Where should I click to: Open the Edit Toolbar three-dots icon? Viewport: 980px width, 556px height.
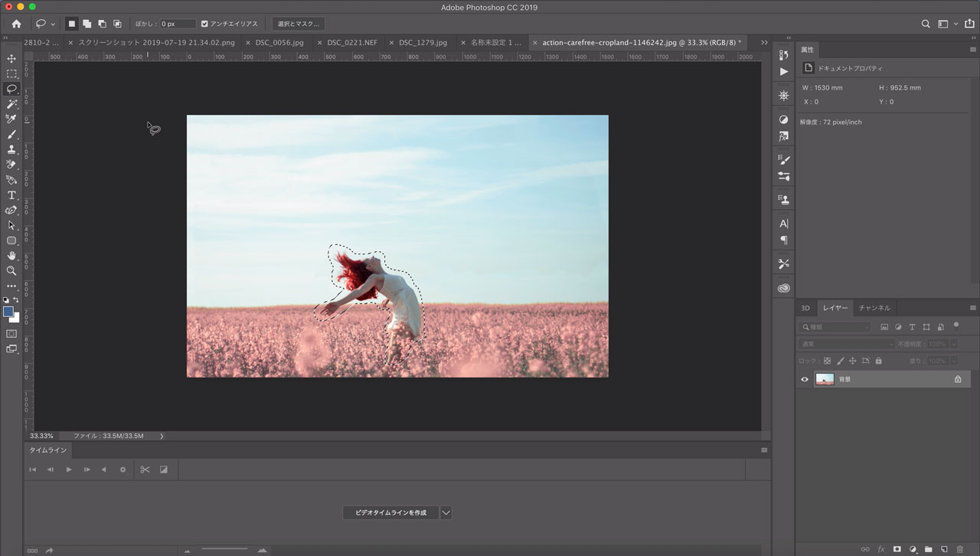click(x=11, y=286)
